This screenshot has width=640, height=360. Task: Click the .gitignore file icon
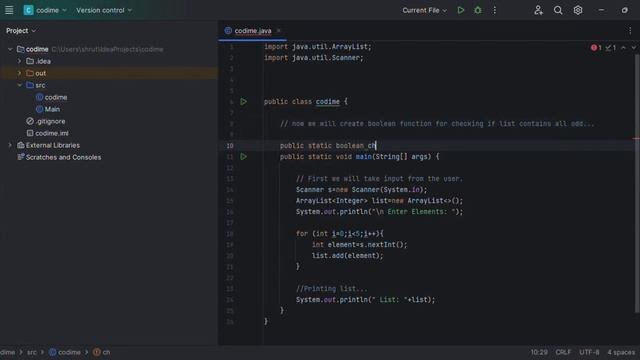[x=30, y=121]
